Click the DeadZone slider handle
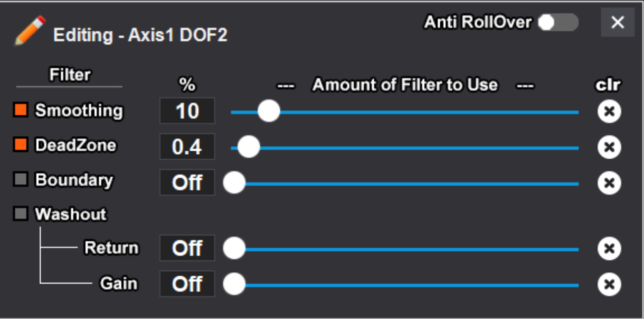Image resolution: width=644 pixels, height=319 pixels. 248,147
